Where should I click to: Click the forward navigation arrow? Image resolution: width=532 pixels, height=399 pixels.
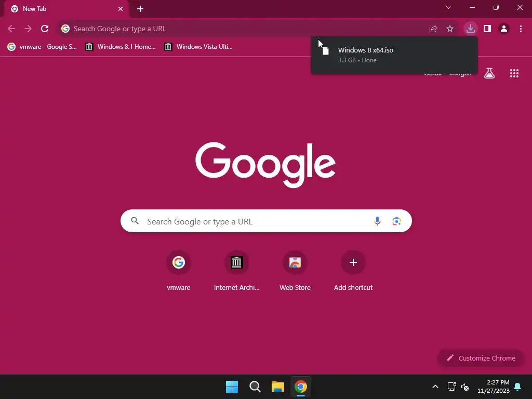[28, 29]
